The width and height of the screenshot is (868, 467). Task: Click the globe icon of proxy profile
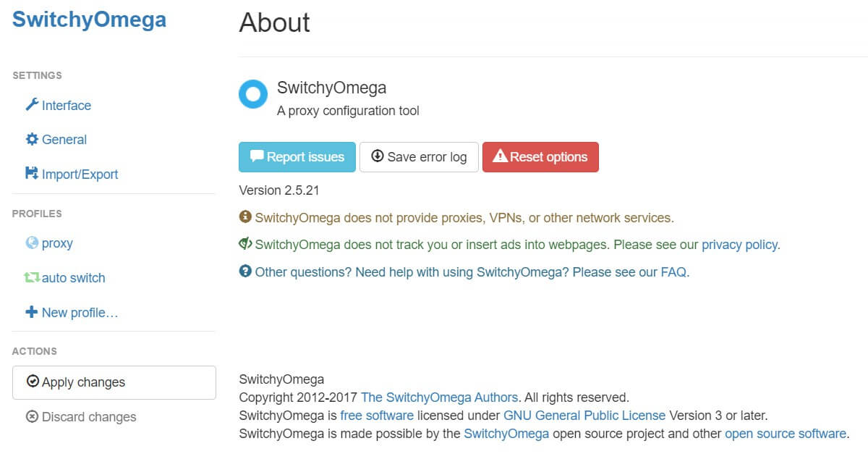click(32, 243)
